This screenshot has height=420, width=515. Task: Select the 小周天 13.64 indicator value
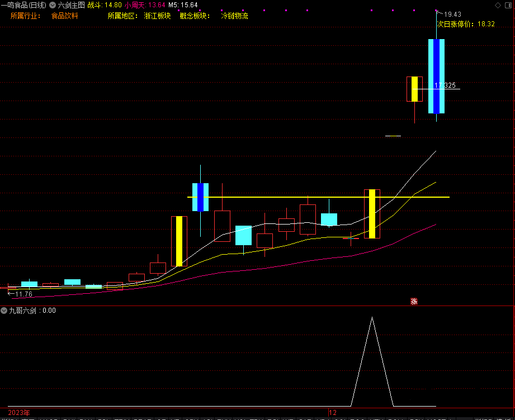144,4
